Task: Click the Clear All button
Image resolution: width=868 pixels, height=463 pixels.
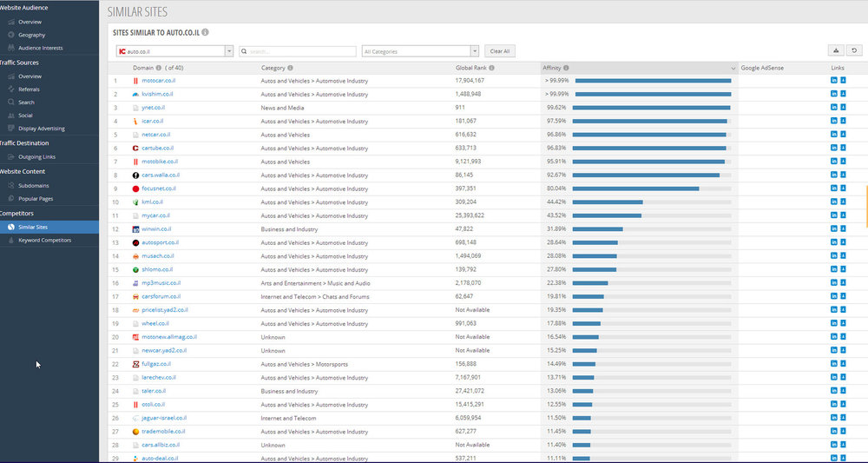Action: coord(500,51)
